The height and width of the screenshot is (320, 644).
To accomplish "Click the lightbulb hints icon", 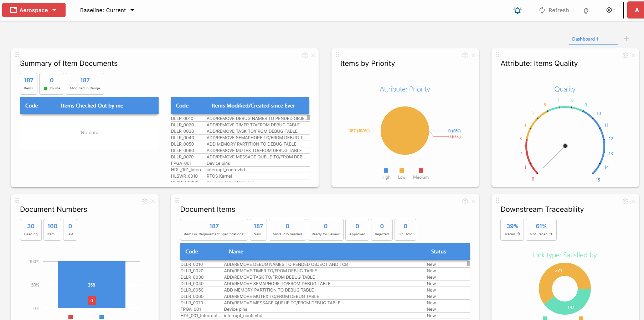I will (x=586, y=11).
